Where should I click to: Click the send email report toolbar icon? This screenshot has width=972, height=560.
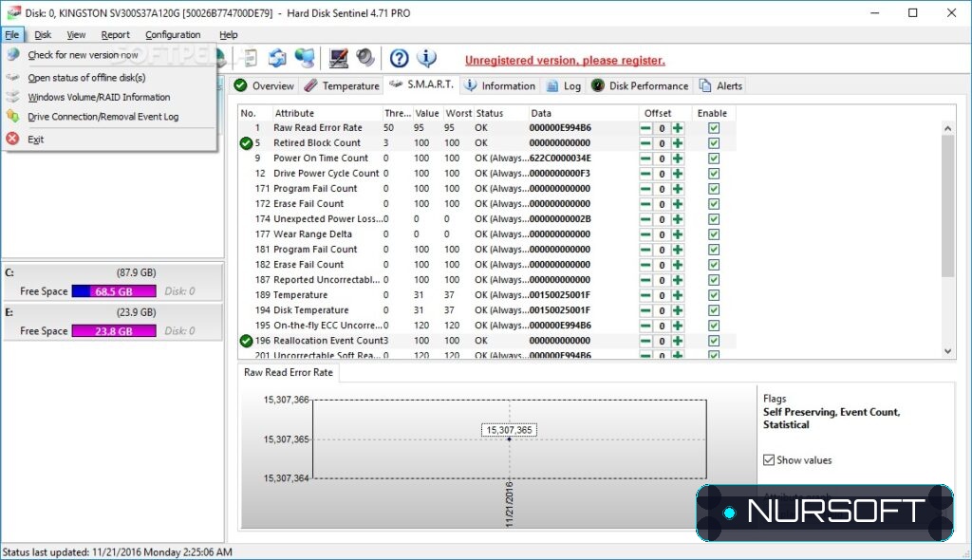point(277,58)
